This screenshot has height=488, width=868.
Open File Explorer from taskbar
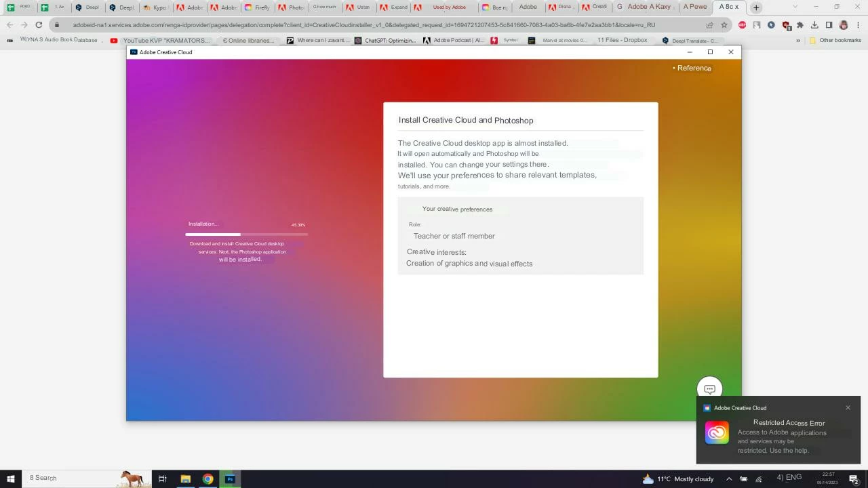[x=185, y=479]
